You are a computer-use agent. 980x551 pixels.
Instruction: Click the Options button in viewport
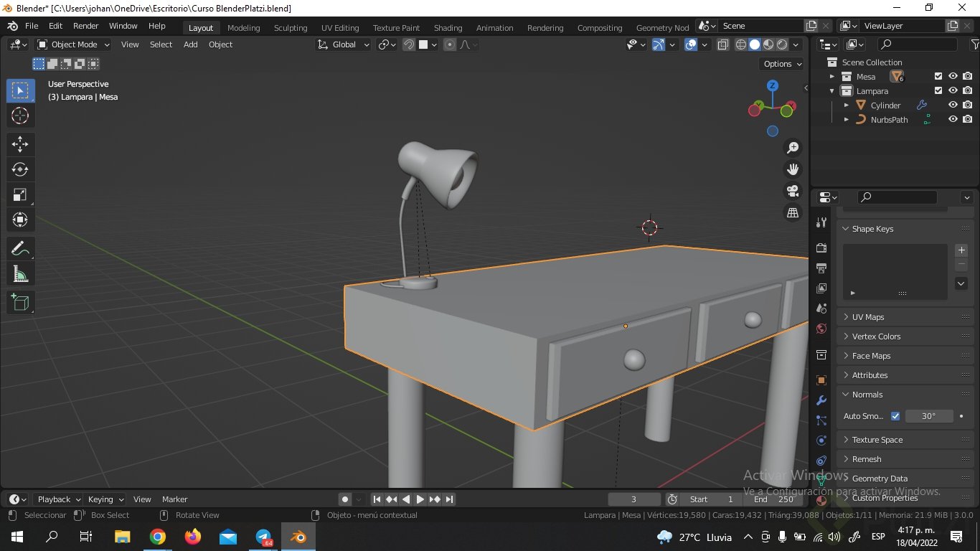click(x=782, y=64)
